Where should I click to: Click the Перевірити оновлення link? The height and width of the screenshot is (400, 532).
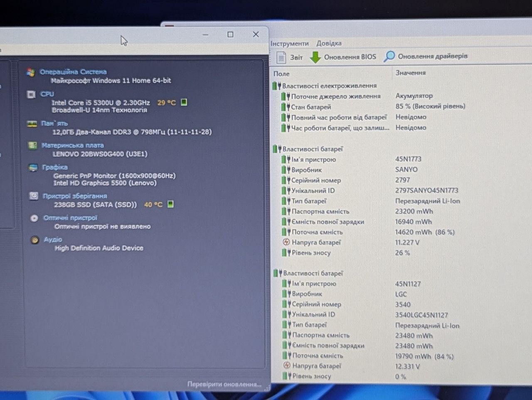pyautogui.click(x=224, y=384)
